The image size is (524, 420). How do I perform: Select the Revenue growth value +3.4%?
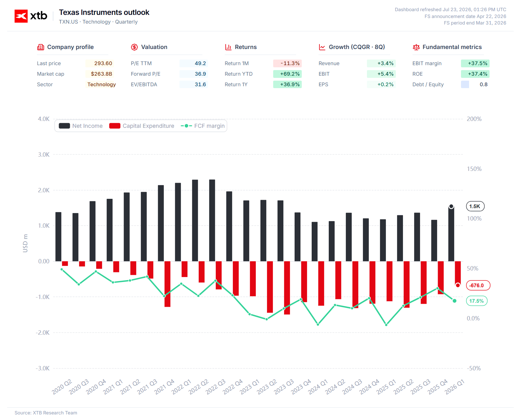point(381,63)
